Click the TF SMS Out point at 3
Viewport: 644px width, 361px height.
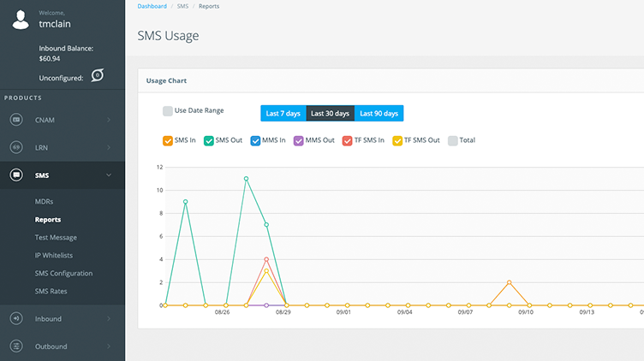tap(266, 270)
